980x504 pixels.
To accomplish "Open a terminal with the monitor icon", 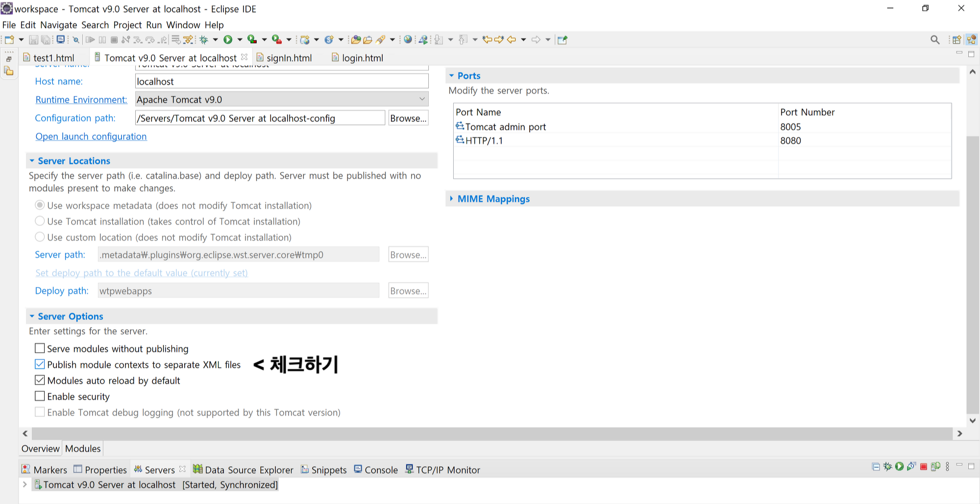I will (61, 40).
